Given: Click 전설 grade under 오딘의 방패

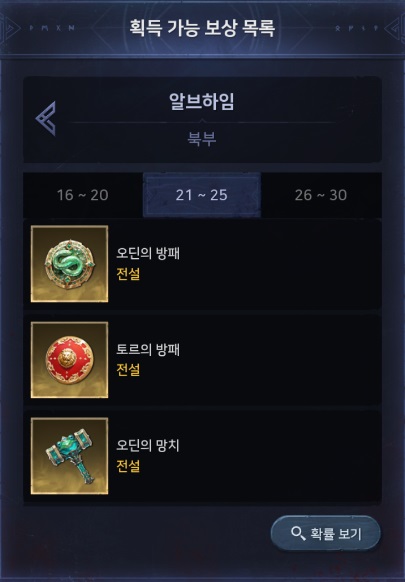Looking at the screenshot, I should (128, 274).
